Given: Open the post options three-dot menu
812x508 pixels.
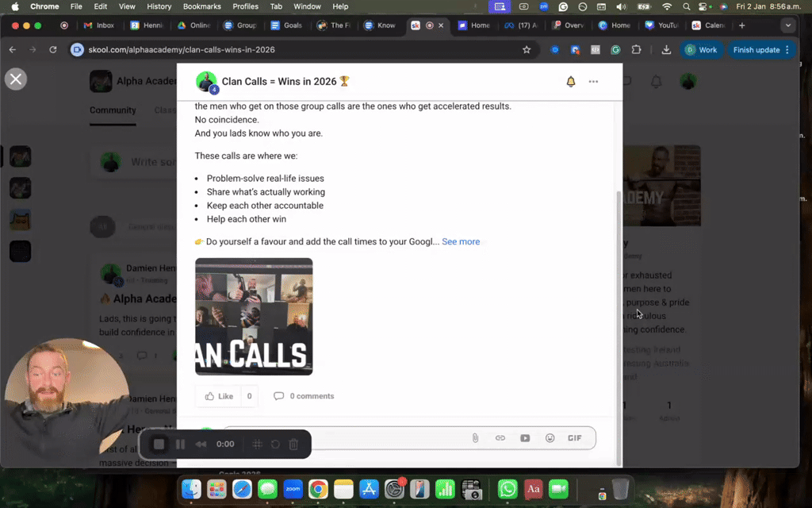Looking at the screenshot, I should [x=593, y=82].
